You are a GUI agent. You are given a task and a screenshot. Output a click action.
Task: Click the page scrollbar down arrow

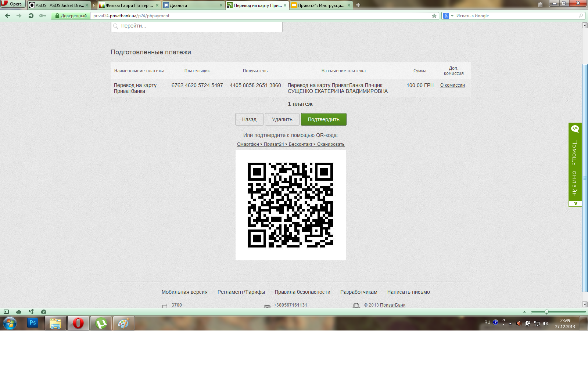pos(585,304)
